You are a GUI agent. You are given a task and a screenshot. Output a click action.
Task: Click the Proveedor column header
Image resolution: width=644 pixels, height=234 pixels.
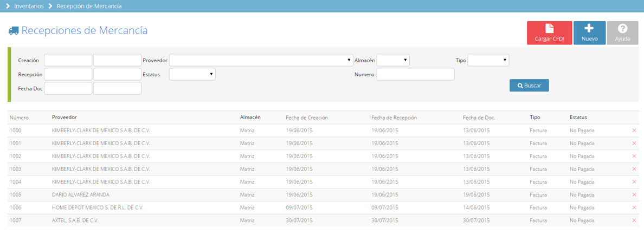coord(65,118)
